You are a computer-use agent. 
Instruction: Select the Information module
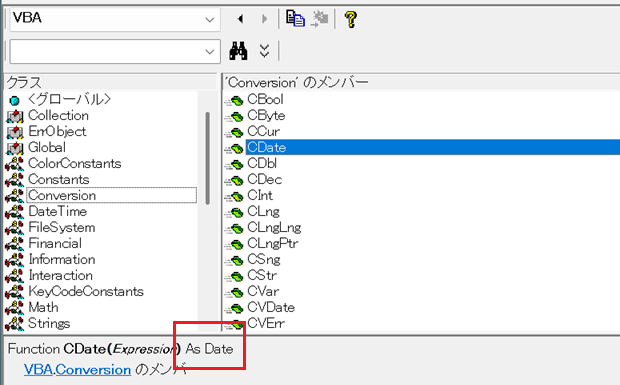(62, 259)
